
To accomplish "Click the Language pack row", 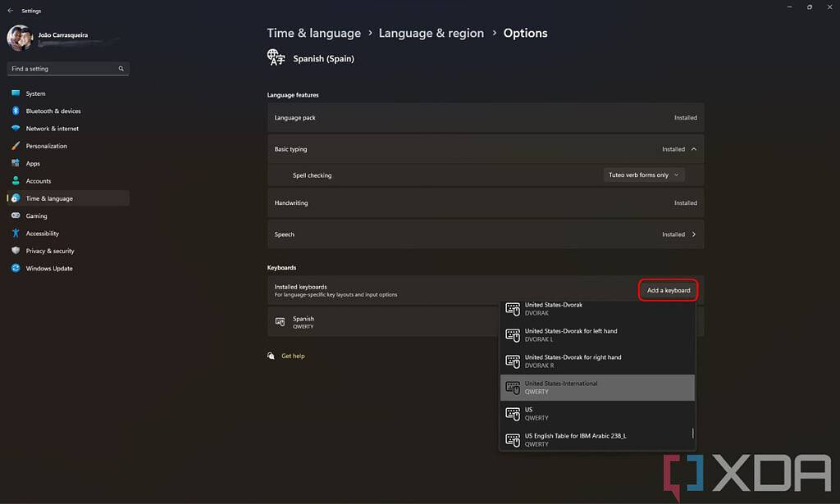I will tap(486, 118).
